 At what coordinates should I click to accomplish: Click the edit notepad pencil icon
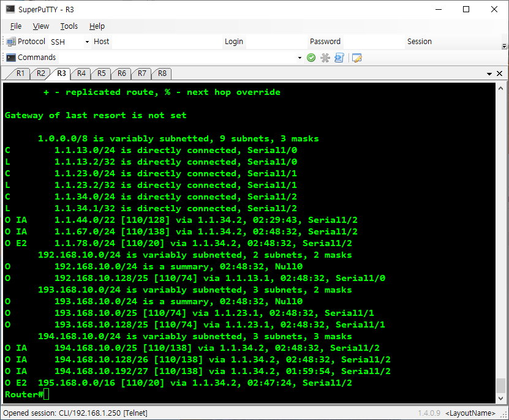356,58
